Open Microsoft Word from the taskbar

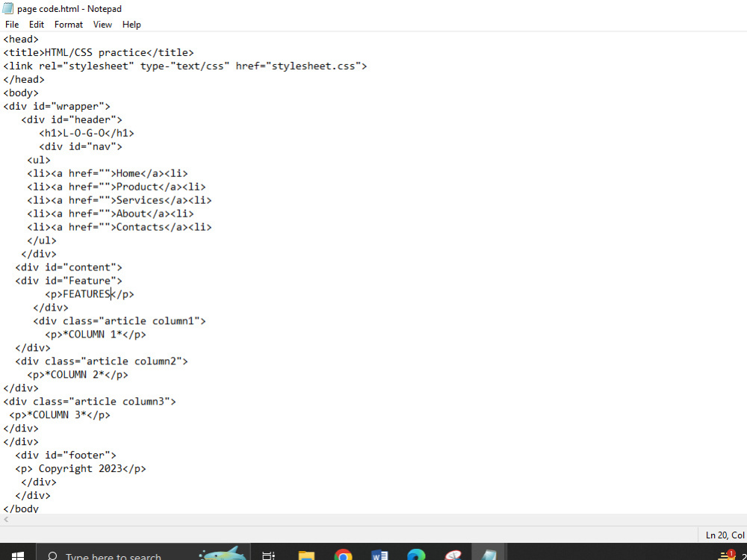[x=379, y=556]
